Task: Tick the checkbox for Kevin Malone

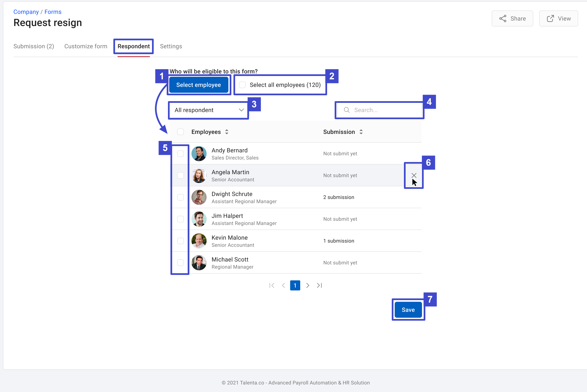Action: click(181, 241)
